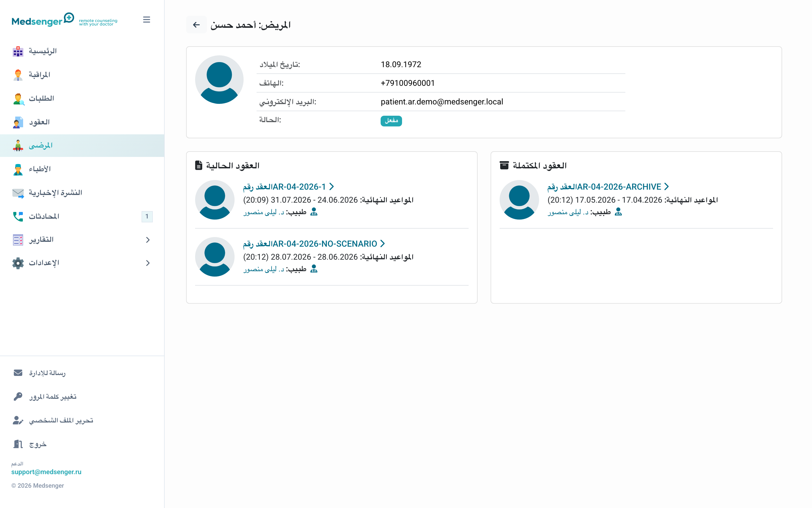
Task: Click the العقود contracts icon
Action: point(18,122)
